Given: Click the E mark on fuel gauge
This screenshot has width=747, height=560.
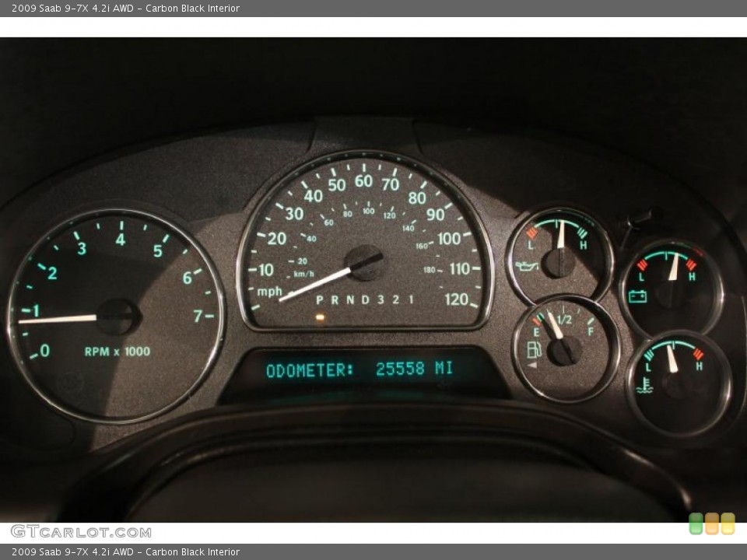Looking at the screenshot, I should click(x=536, y=332).
